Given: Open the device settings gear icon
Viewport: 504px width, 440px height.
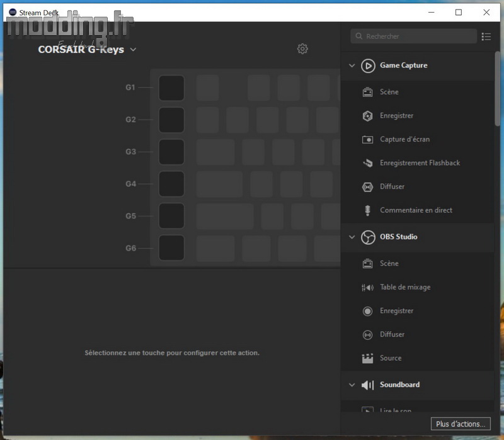Looking at the screenshot, I should coord(302,49).
